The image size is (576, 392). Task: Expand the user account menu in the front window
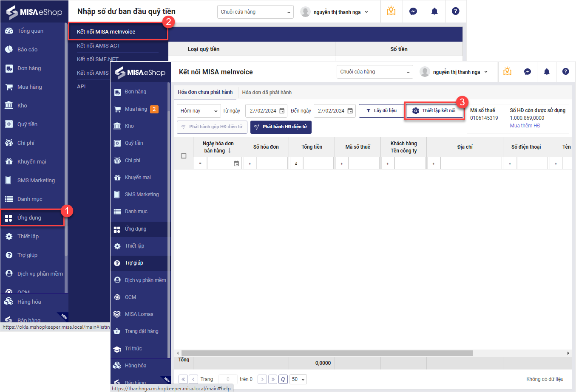[x=454, y=72]
